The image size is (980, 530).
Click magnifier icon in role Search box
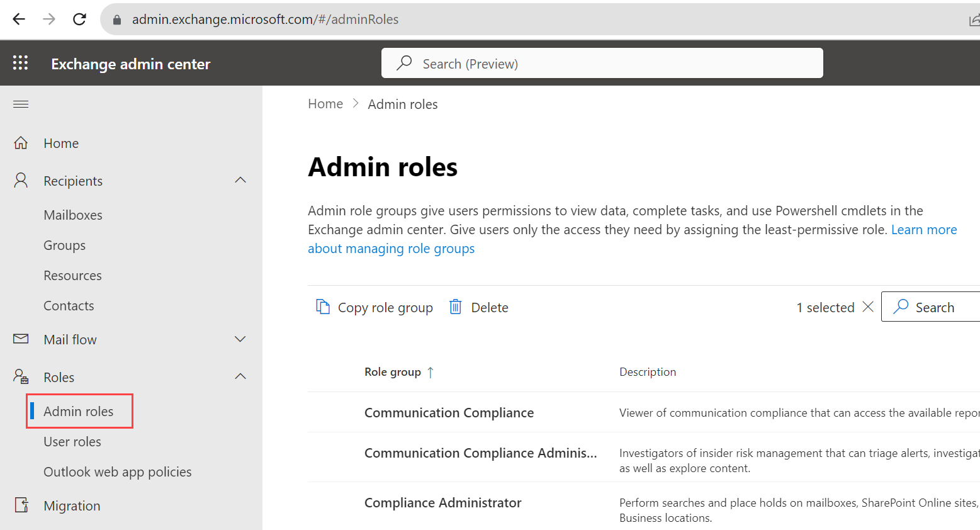pos(901,307)
